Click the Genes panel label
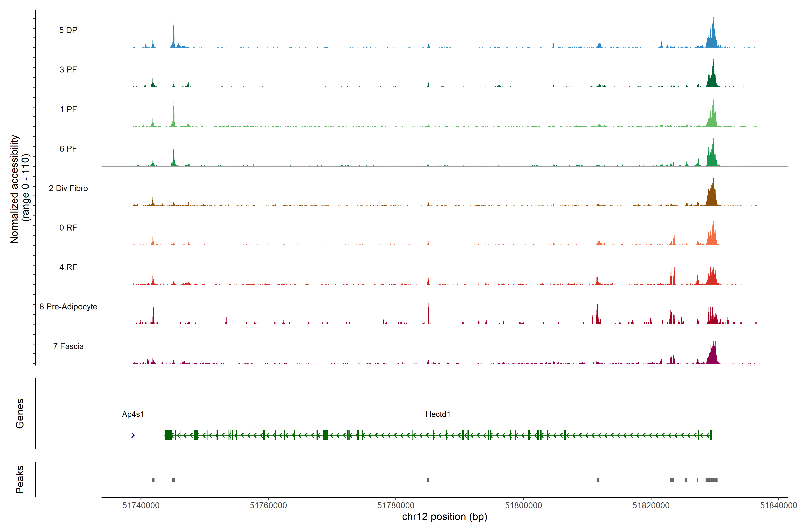The image size is (798, 532). pos(20,414)
